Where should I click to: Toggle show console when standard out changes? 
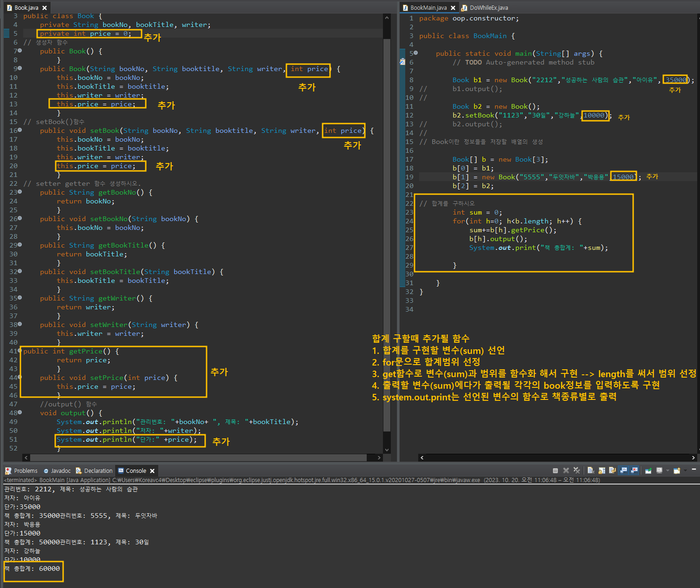click(x=623, y=470)
